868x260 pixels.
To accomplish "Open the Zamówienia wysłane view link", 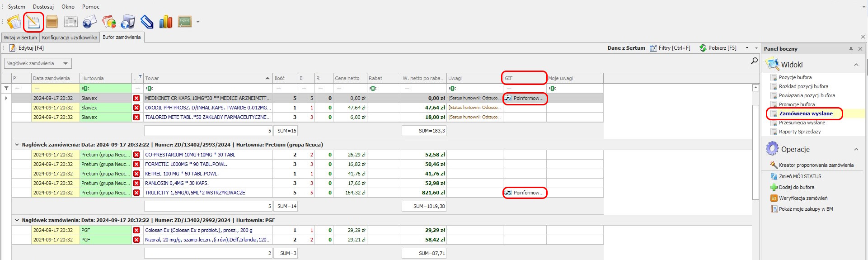I will (806, 113).
